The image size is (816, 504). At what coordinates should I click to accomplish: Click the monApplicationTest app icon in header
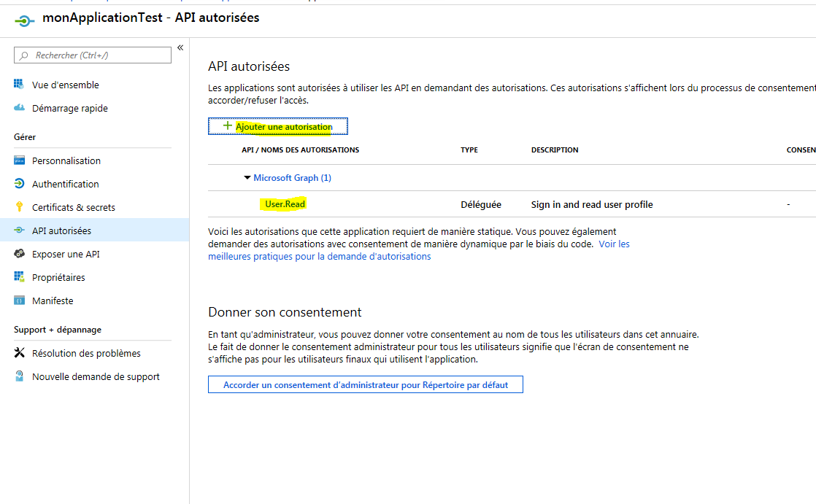[x=25, y=20]
